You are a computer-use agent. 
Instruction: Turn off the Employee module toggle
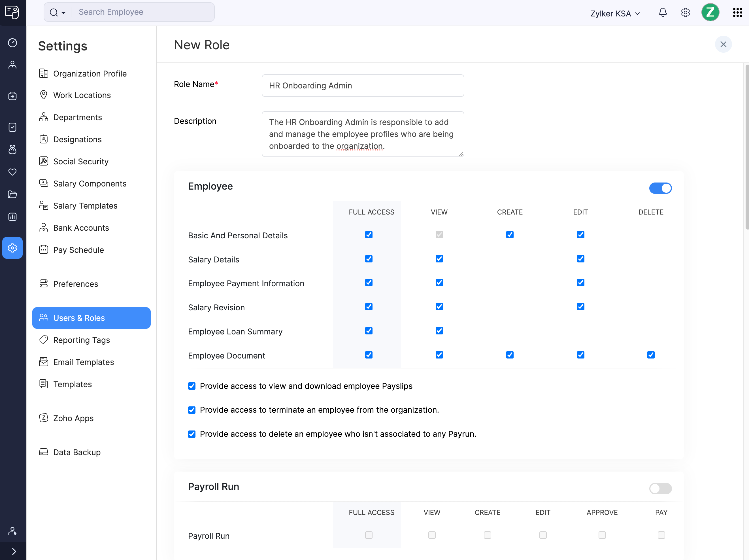660,188
